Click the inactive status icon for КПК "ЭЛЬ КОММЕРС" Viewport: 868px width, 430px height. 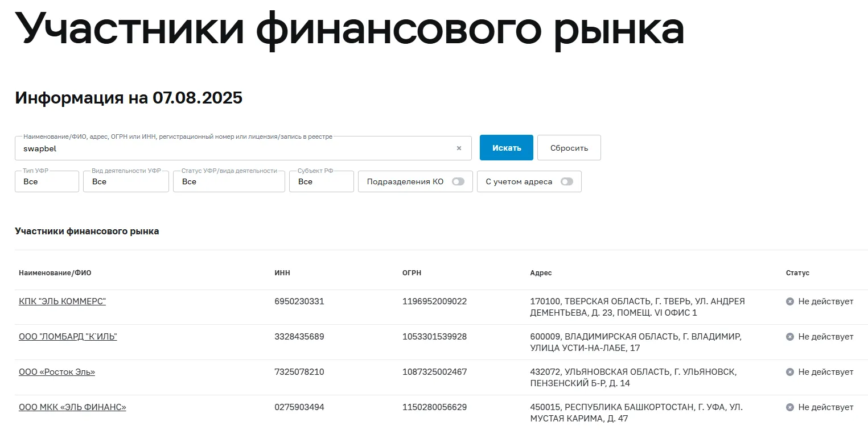click(x=790, y=301)
